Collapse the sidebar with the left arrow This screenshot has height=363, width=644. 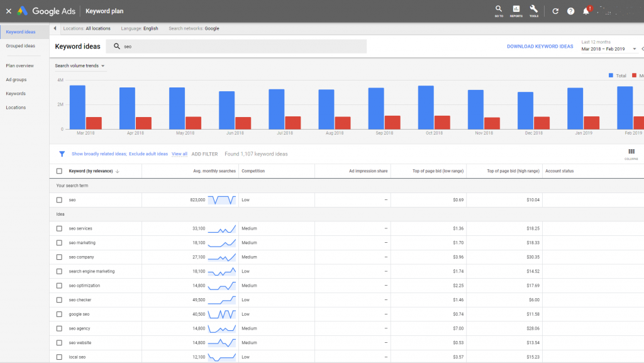point(55,28)
